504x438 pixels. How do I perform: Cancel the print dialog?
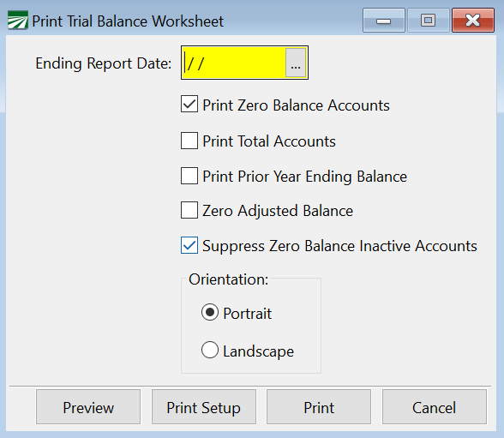coord(435,407)
